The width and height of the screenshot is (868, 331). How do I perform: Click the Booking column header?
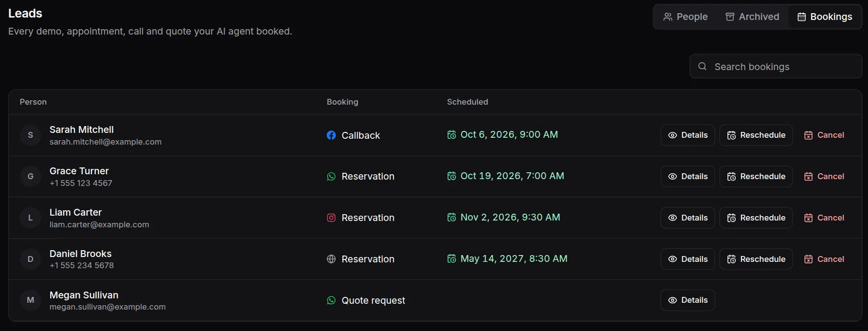click(342, 102)
